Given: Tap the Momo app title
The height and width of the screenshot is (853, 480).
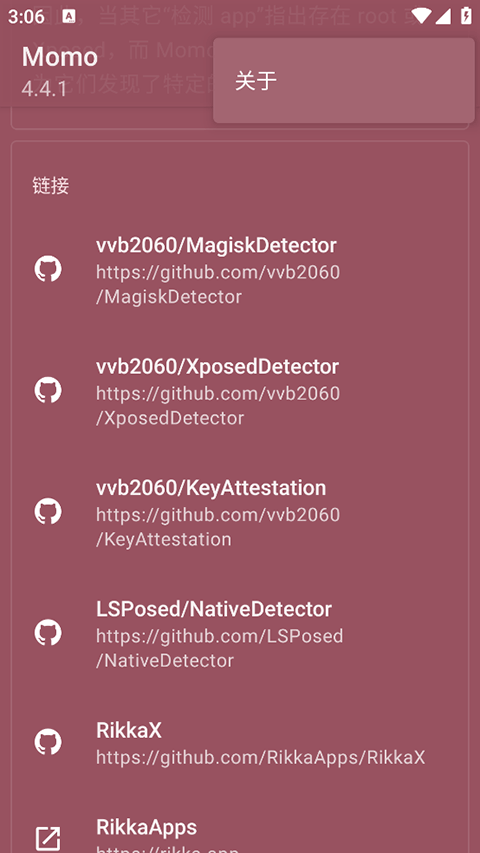Looking at the screenshot, I should (x=60, y=56).
